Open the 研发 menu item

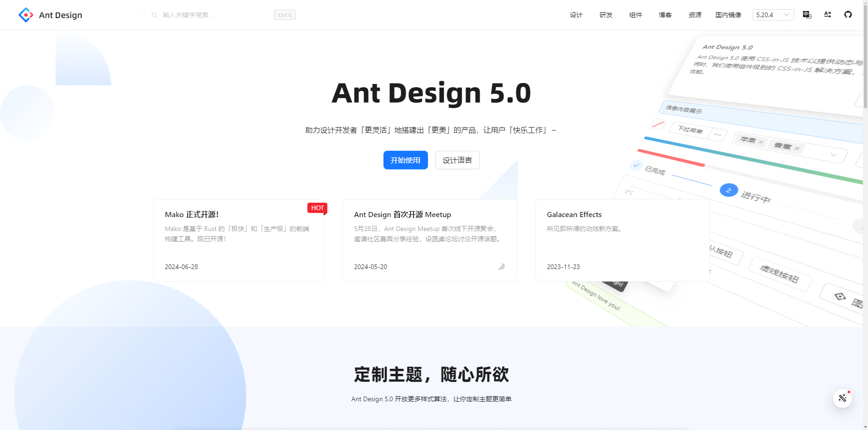606,15
